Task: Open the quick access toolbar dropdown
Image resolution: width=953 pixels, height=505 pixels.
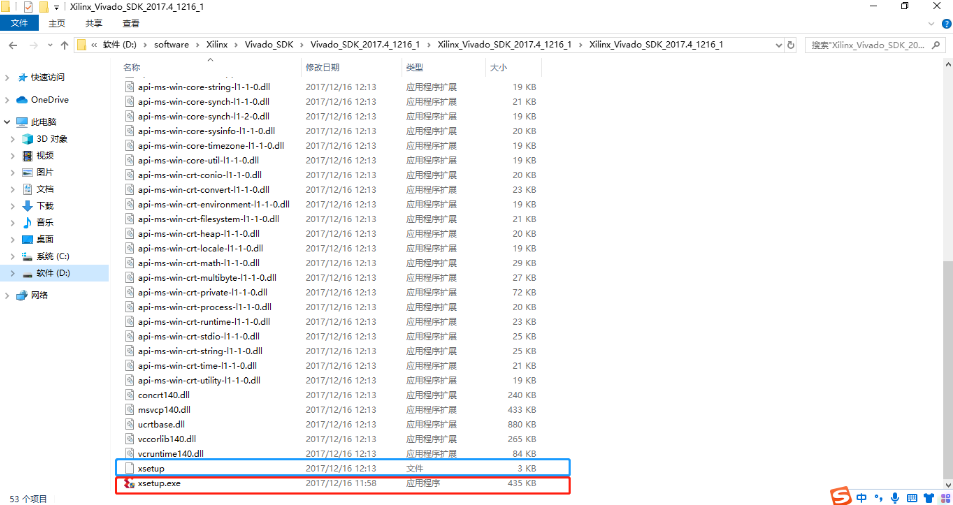Action: tap(56, 7)
